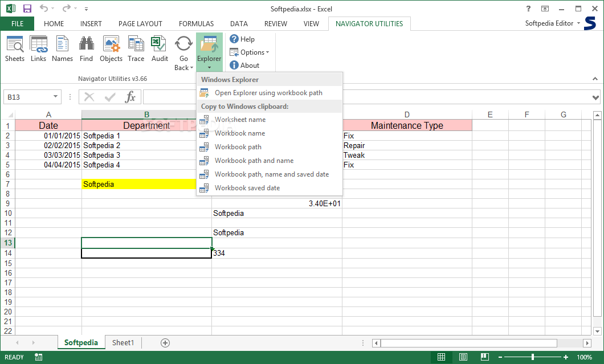Screen dimensions: 604x364
Task: Select row 16 header
Action: tap(8, 273)
